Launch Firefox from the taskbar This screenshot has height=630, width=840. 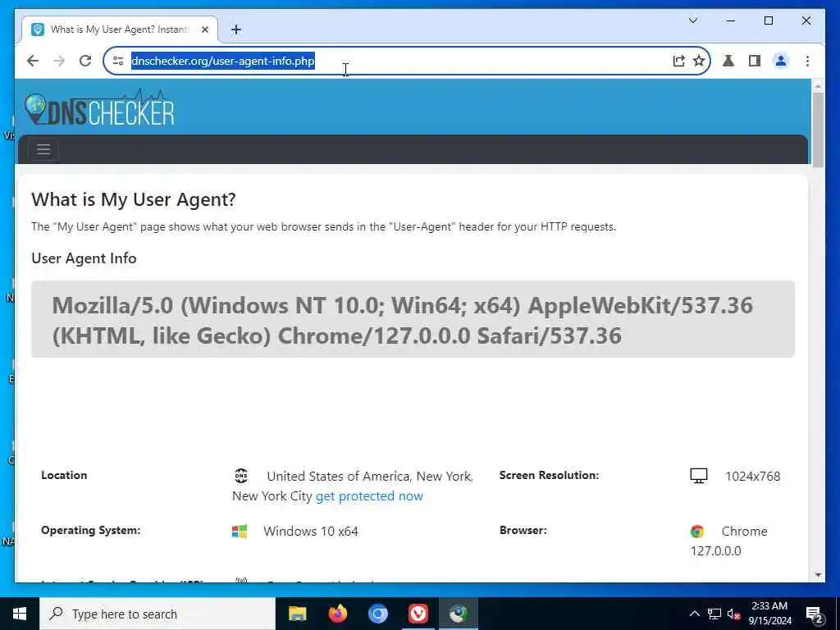(x=337, y=614)
